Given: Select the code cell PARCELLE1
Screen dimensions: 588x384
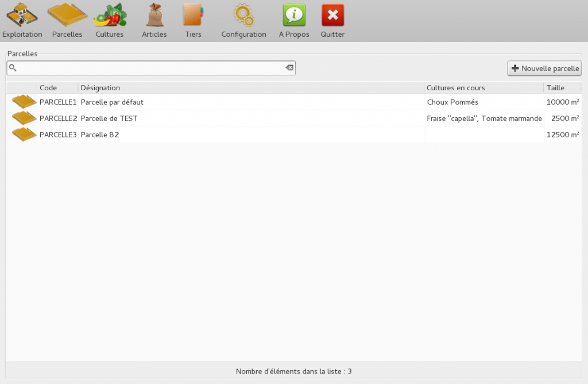Looking at the screenshot, I should [x=58, y=102].
